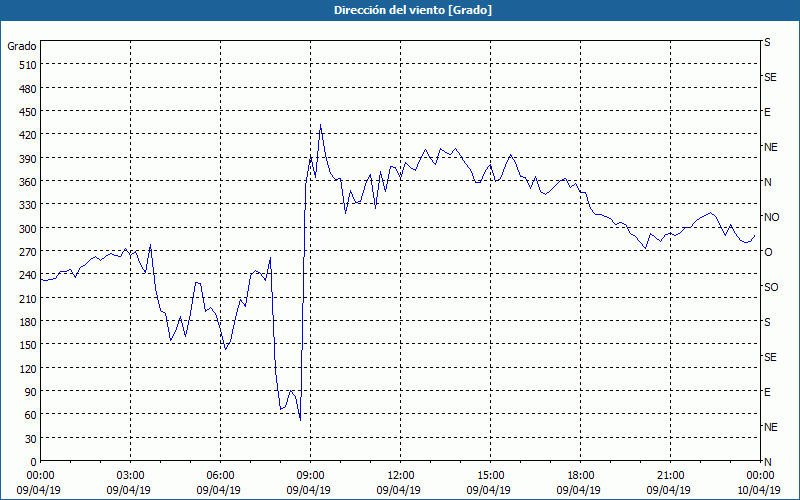The height and width of the screenshot is (500, 800).
Task: Click the '420' y-axis value
Action: (28, 135)
